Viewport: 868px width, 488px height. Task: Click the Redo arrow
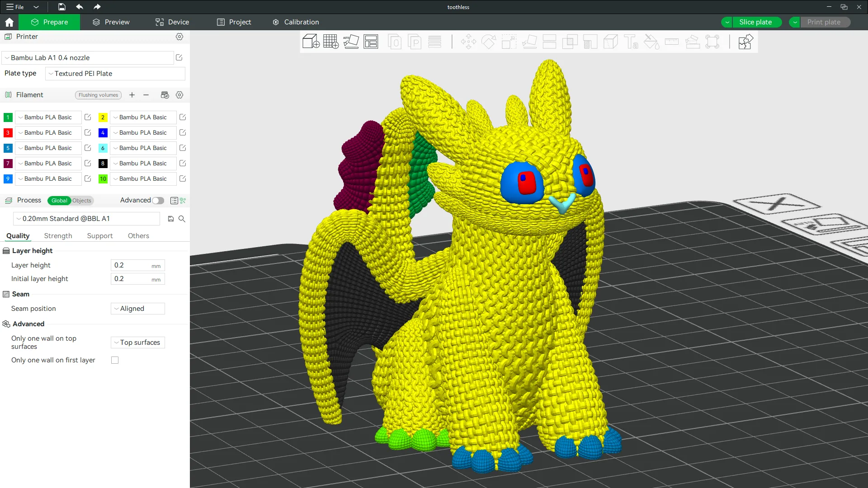(97, 7)
